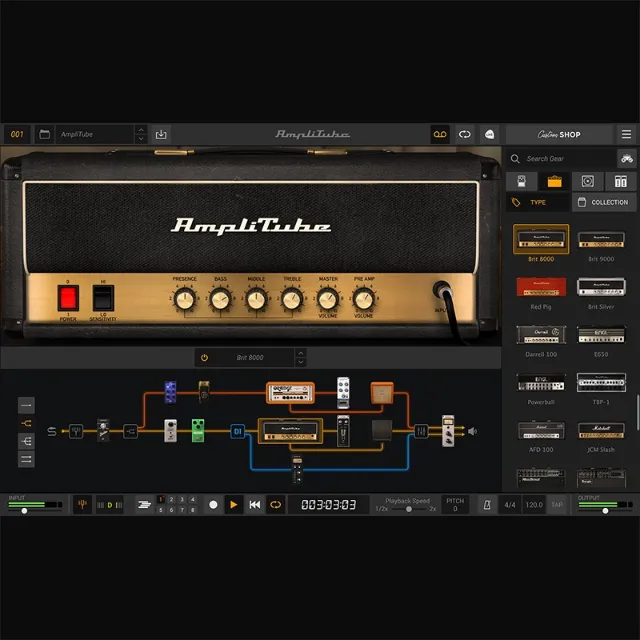The width and height of the screenshot is (640, 640).
Task: Open the hamburger menu at top right
Action: point(626,134)
